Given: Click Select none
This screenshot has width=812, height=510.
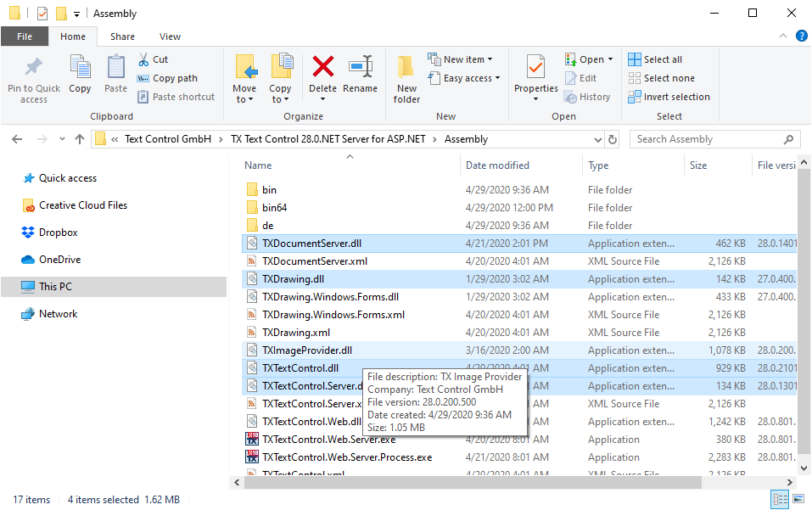Looking at the screenshot, I should (x=661, y=78).
